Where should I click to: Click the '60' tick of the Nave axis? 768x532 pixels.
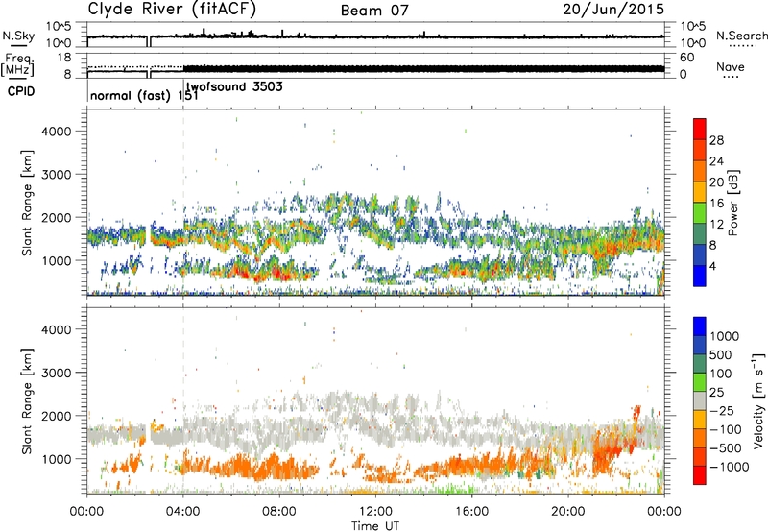pos(686,58)
